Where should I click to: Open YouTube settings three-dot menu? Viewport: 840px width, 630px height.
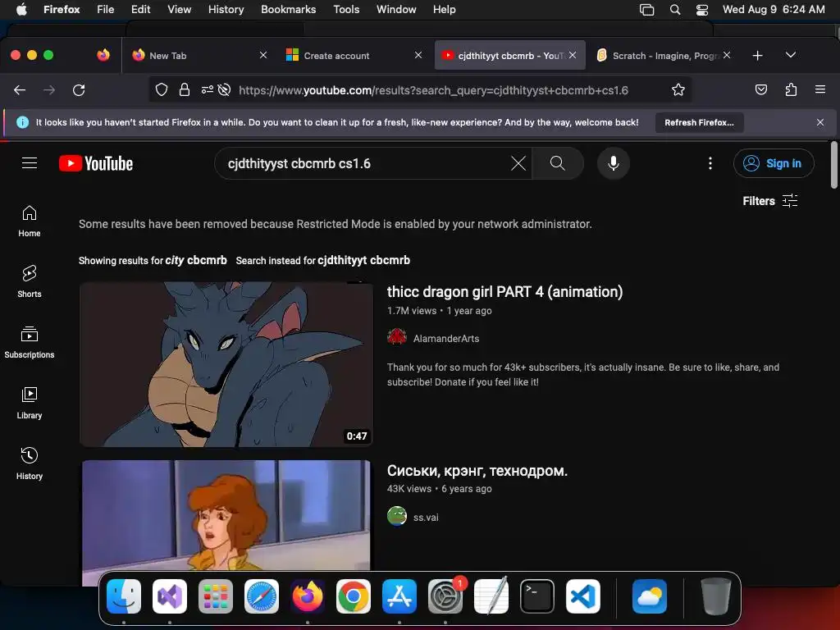710,163
